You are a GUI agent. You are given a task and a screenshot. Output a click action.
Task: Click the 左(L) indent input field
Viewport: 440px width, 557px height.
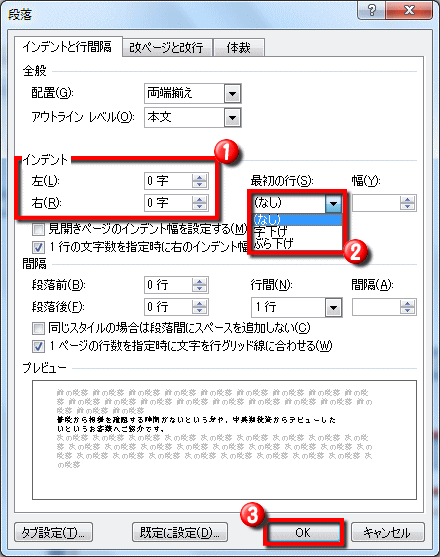[168, 181]
